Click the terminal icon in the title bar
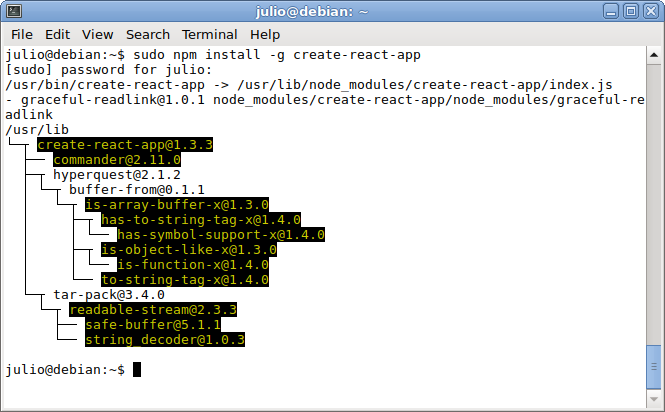This screenshot has width=665, height=412. (x=14, y=11)
